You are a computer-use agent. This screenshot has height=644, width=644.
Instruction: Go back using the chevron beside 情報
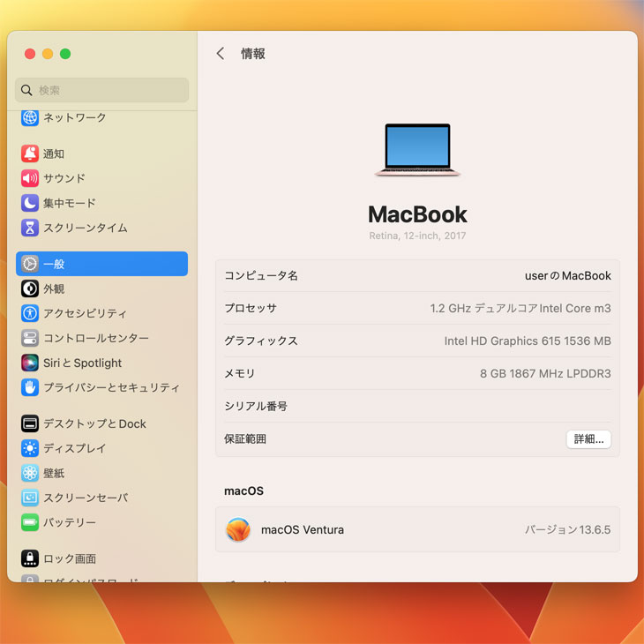pyautogui.click(x=221, y=54)
